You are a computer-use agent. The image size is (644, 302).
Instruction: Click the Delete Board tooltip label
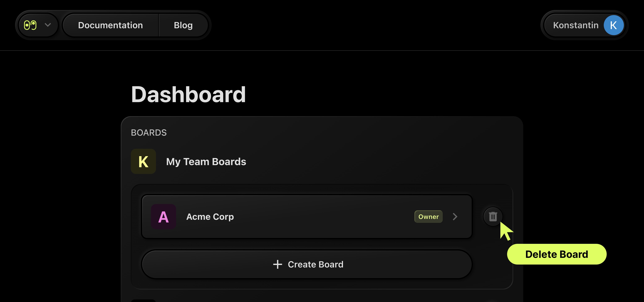pos(557,254)
